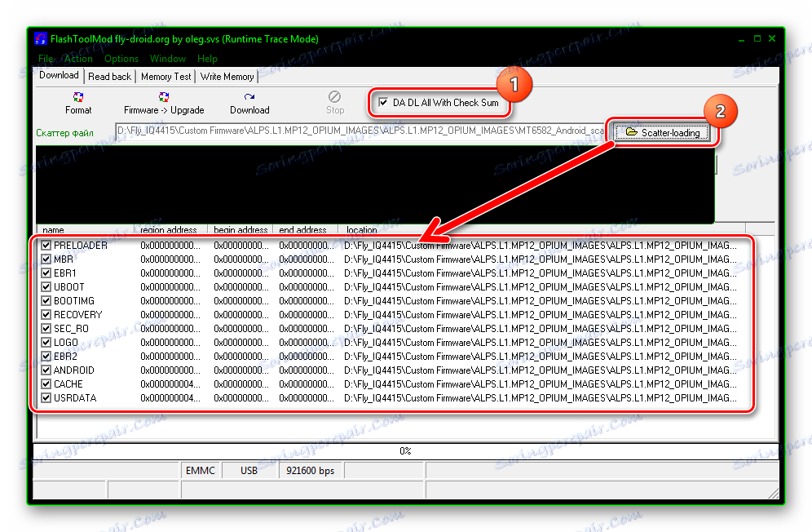The image size is (812, 532).
Task: Click the FlashToolMod app icon in title bar
Action: coord(41,39)
